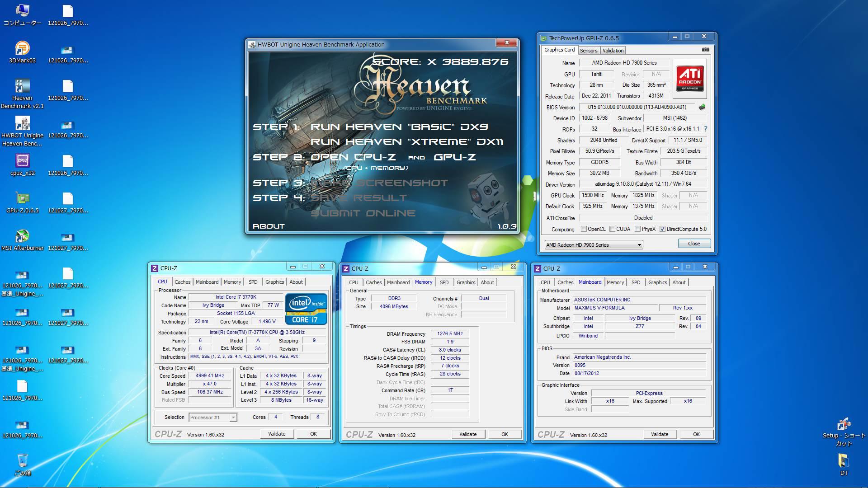Click the ATI Radeon logo in GPU-Z

tap(689, 78)
